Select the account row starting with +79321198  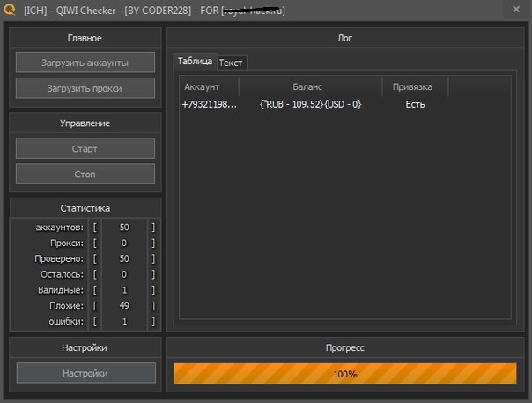coord(209,104)
